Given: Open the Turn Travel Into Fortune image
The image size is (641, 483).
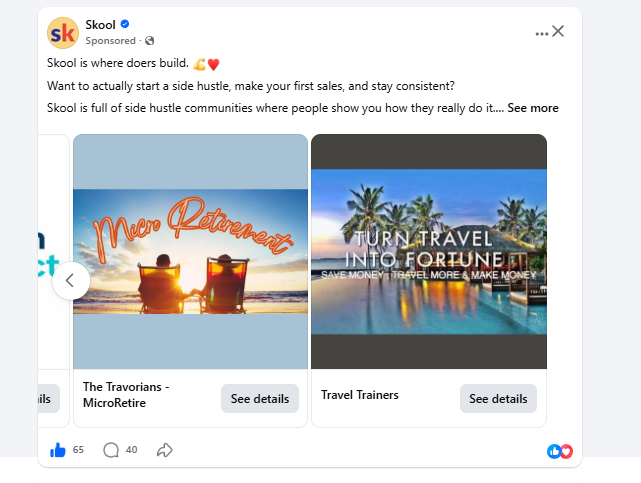Looking at the screenshot, I should point(429,252).
